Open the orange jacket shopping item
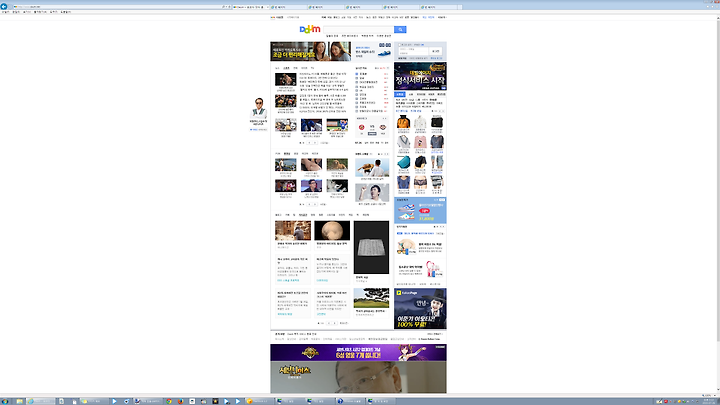This screenshot has width=720, height=405. [x=403, y=122]
